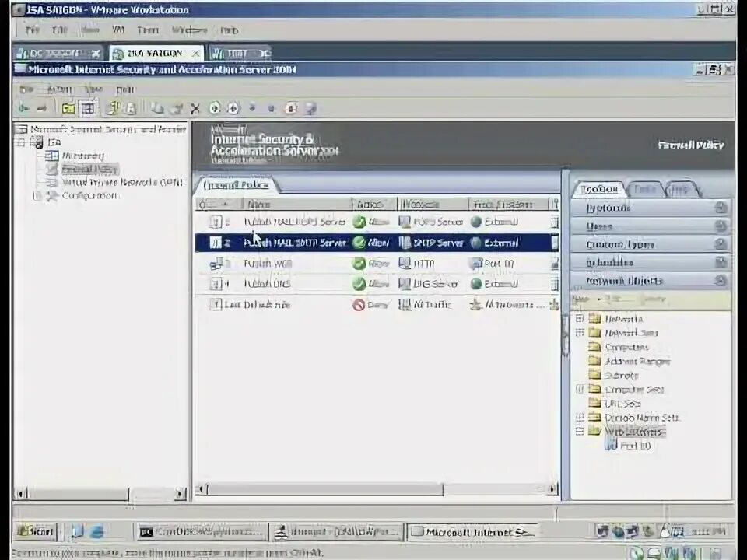Open the Command Prompt taskbar button
Screen dimensions: 747x560
(201, 531)
